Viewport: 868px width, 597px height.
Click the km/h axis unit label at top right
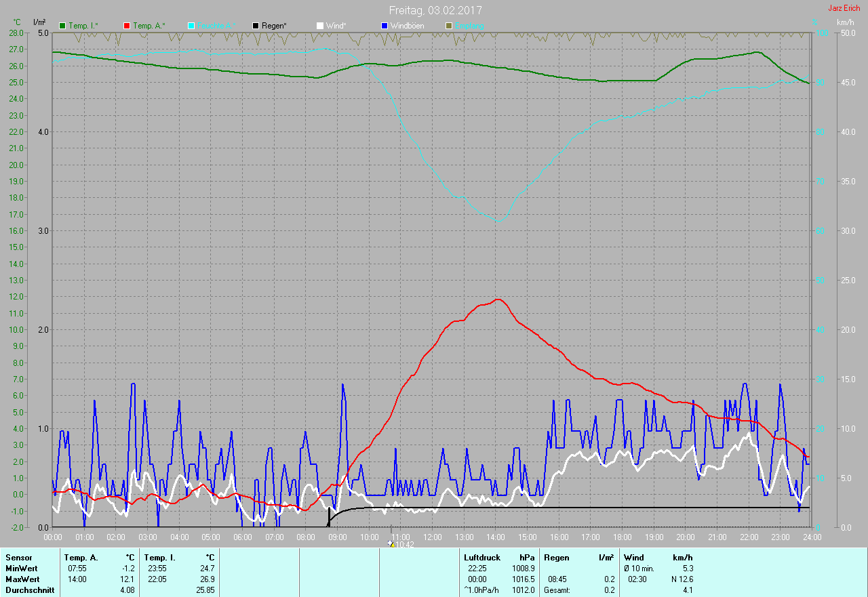tap(845, 22)
